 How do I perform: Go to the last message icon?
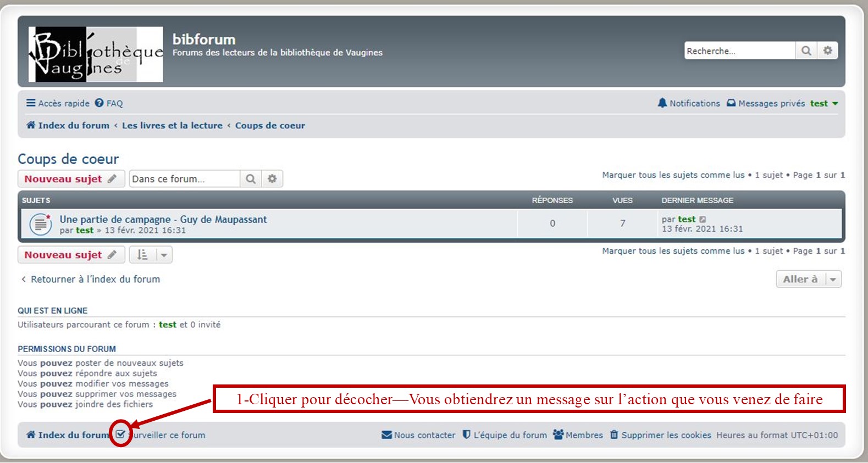pos(703,220)
